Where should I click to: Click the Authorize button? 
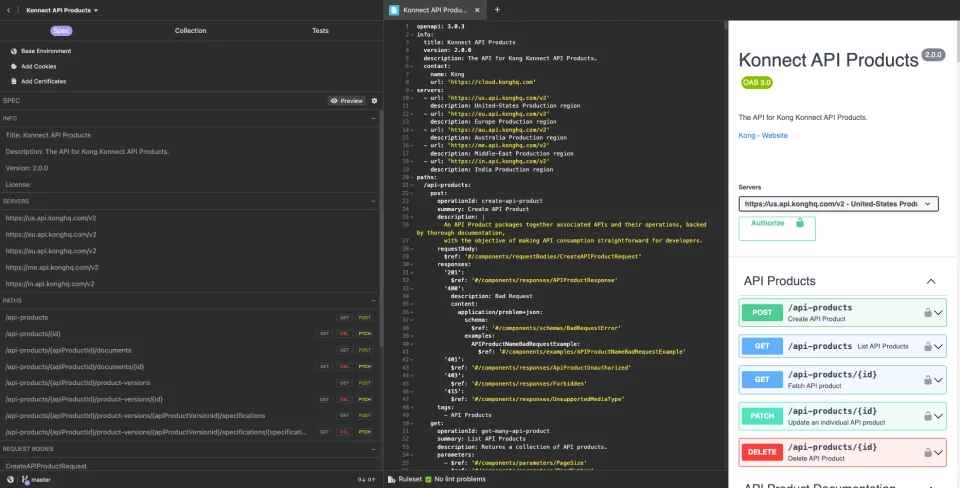coord(777,228)
